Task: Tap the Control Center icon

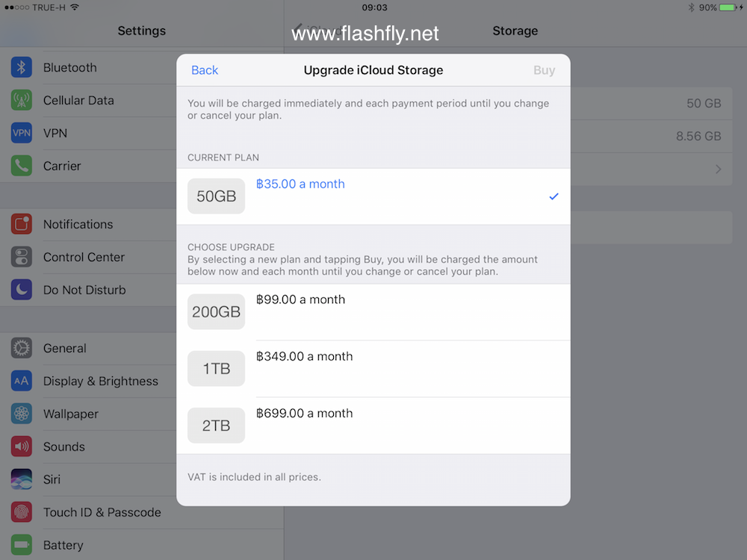Action: point(22,257)
